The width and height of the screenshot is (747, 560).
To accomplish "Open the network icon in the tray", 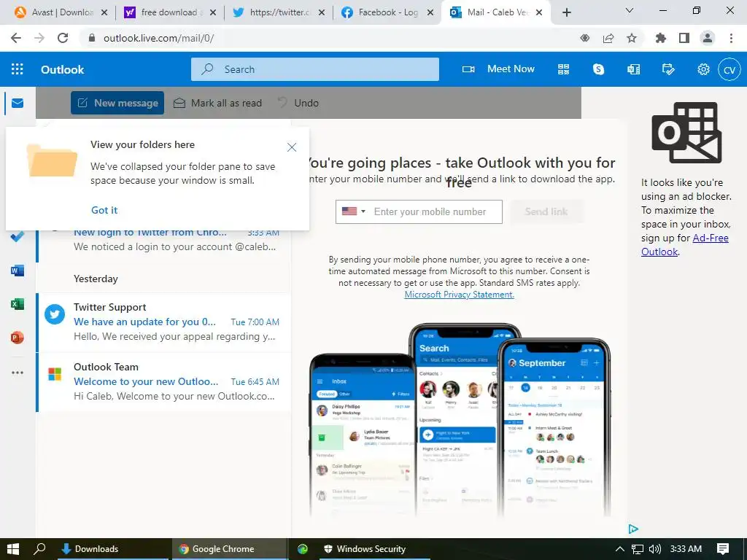I will 638,549.
